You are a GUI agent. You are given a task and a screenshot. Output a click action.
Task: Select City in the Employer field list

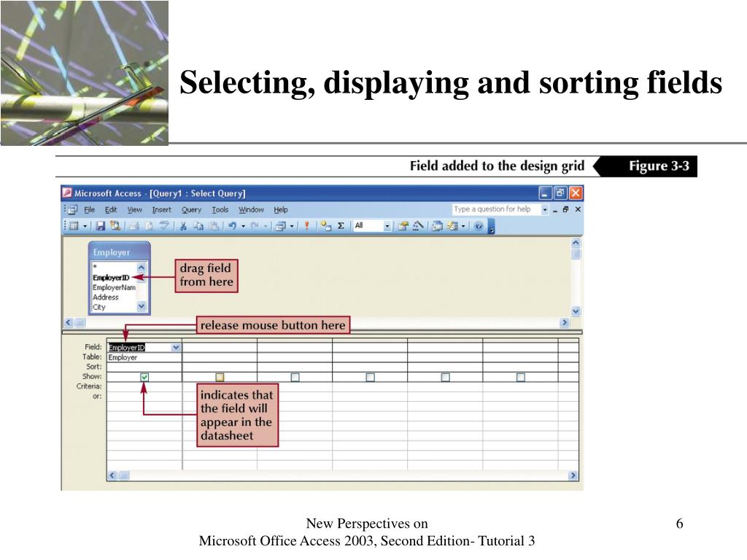(99, 307)
